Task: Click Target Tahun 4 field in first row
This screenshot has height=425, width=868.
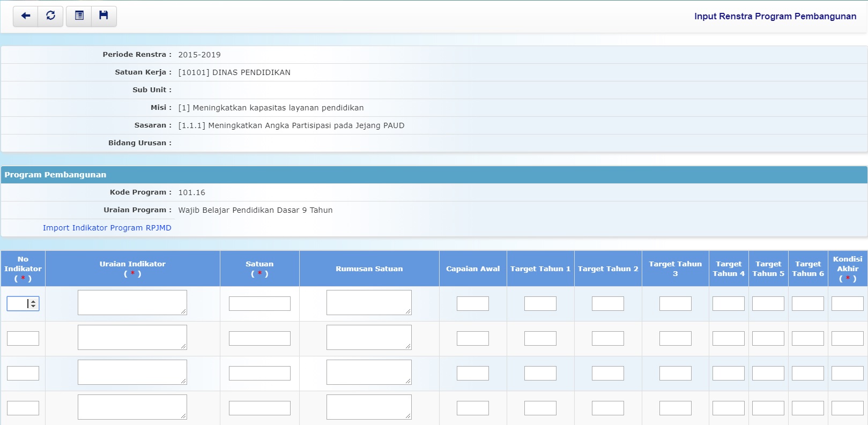Action: click(729, 303)
